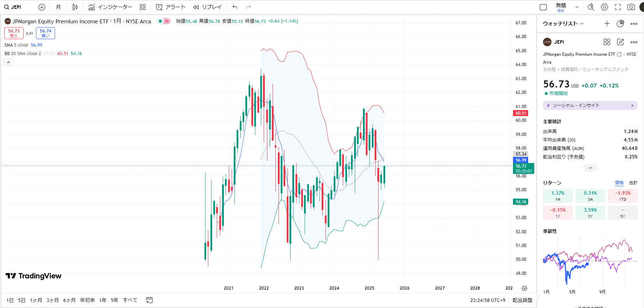Select the 1年 time range
This screenshot has width=644, height=308.
[103, 300]
